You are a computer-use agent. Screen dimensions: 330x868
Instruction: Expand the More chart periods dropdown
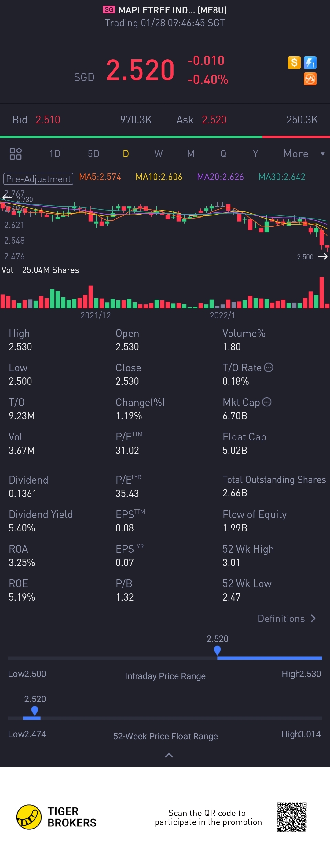click(x=303, y=154)
